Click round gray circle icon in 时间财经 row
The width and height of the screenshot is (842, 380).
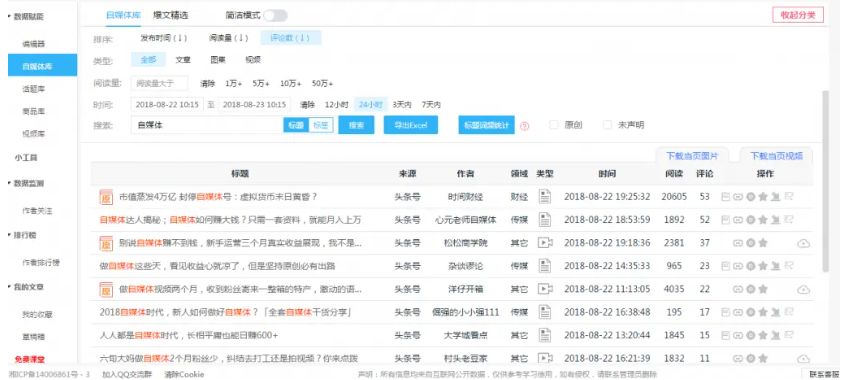tap(750, 197)
